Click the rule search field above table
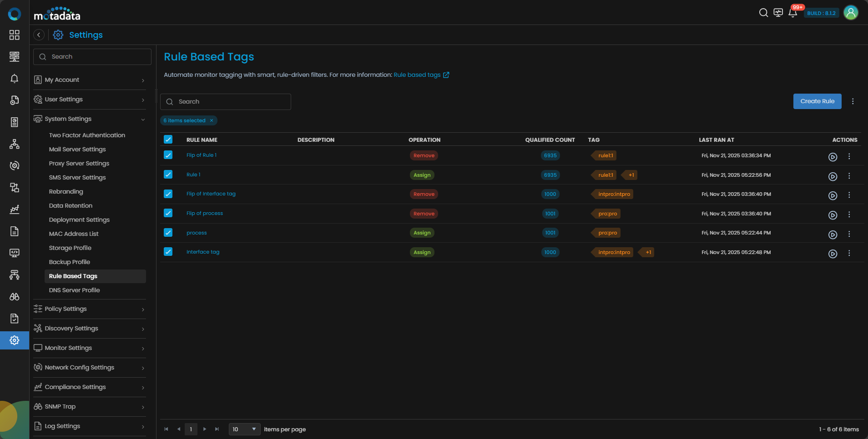Viewport: 868px width, 439px height. [226, 102]
